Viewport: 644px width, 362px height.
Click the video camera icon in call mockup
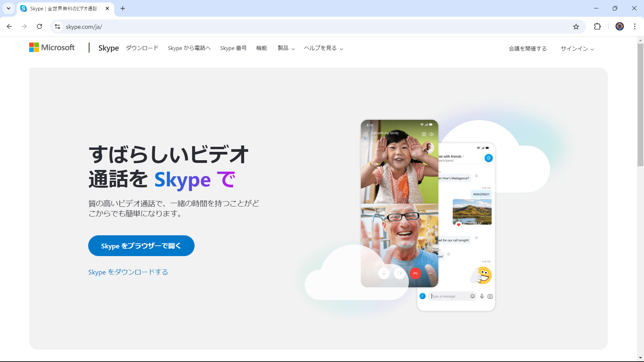(399, 274)
